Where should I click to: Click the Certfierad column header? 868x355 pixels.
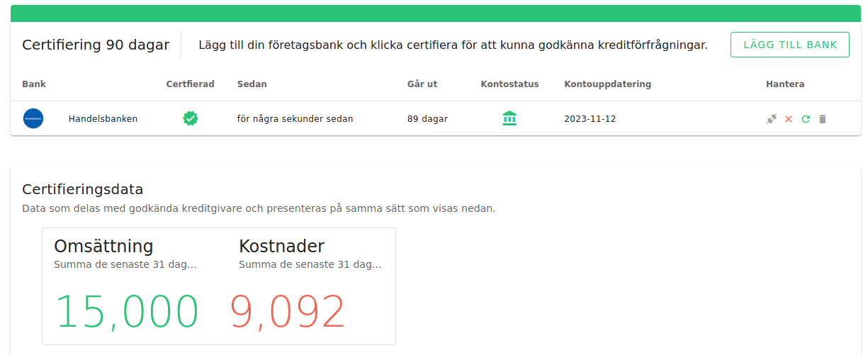190,84
